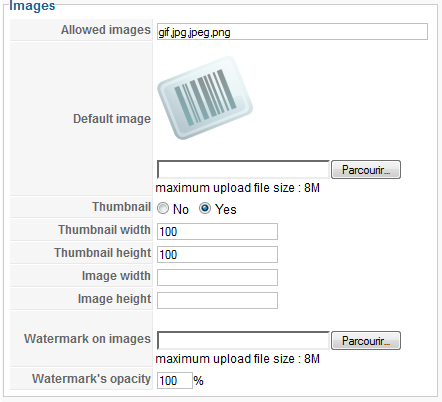This screenshot has height=402, width=442.
Task: Click the Watermark on images label
Action: [87, 339]
